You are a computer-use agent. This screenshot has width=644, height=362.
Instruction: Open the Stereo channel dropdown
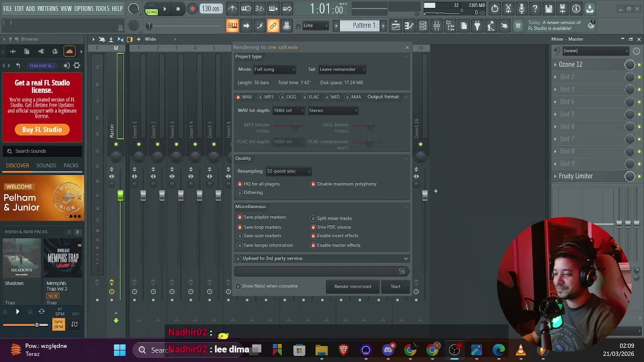pos(333,111)
